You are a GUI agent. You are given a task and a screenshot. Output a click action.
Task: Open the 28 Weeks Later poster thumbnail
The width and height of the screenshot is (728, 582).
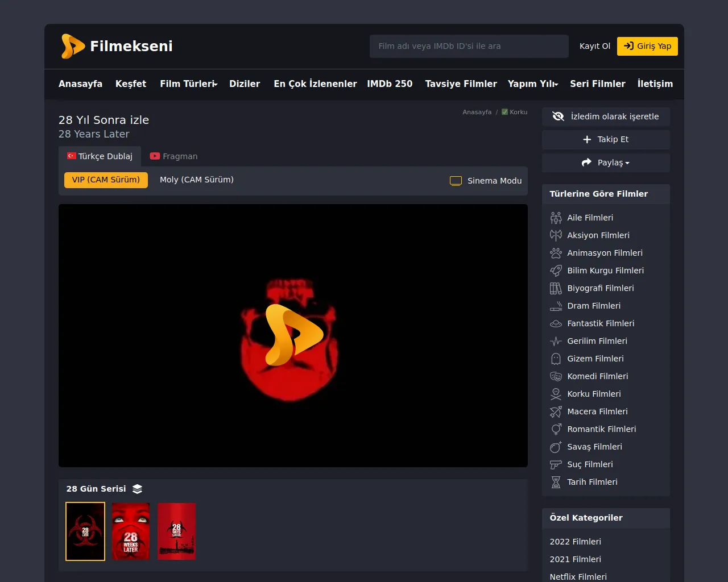click(x=131, y=531)
